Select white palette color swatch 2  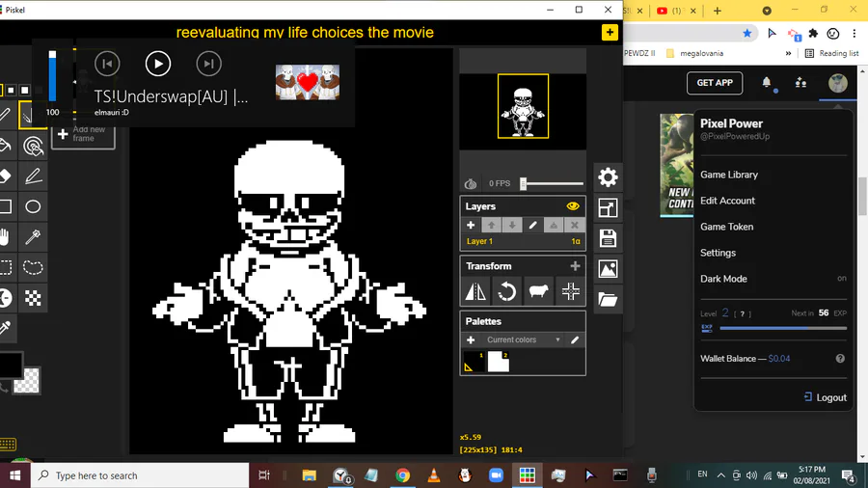[x=498, y=362]
